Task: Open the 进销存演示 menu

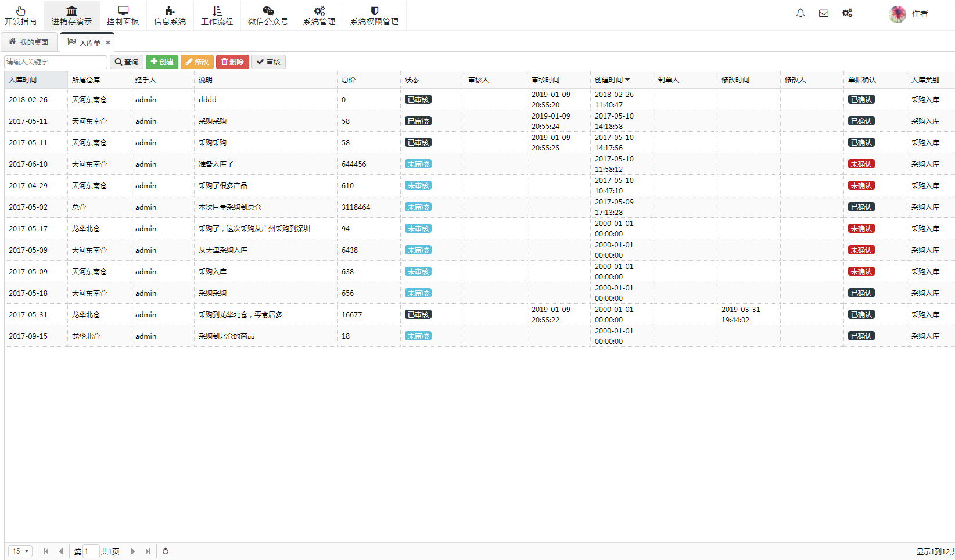Action: coord(71,16)
